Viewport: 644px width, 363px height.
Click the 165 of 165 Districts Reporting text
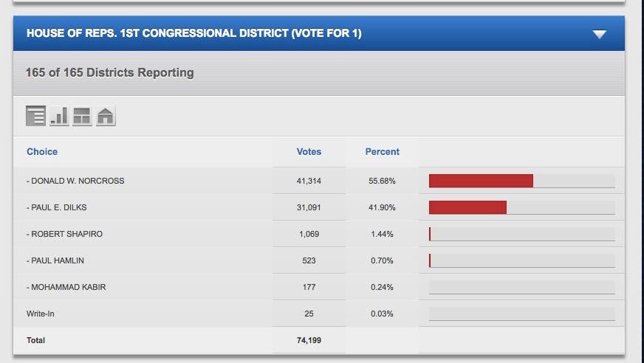pos(110,72)
